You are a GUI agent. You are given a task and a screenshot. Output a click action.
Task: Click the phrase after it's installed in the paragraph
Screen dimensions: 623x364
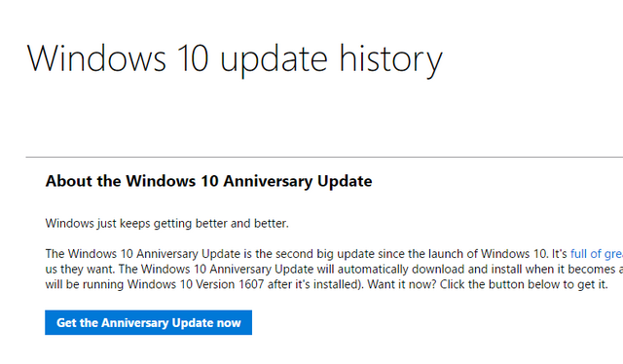(315, 284)
